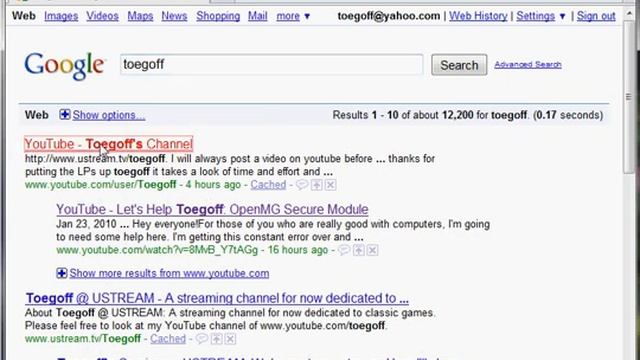The width and height of the screenshot is (640, 360).
Task: Open the Images search tab
Action: (61, 16)
